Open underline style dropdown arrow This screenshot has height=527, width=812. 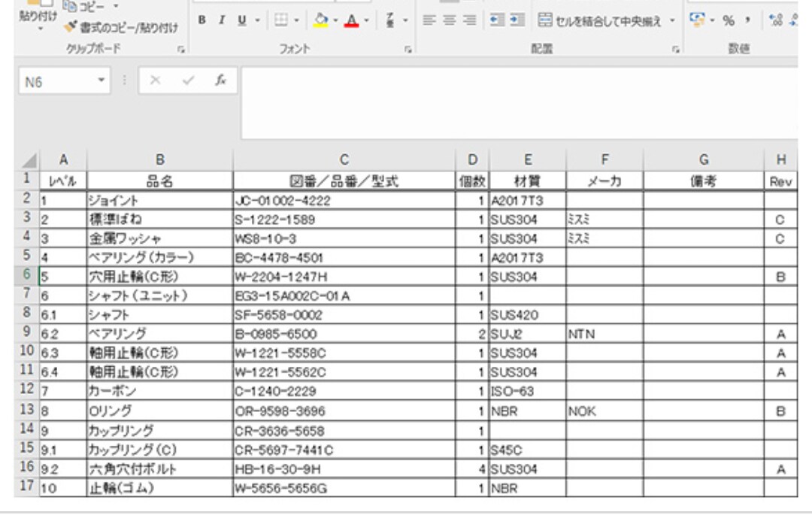(257, 20)
